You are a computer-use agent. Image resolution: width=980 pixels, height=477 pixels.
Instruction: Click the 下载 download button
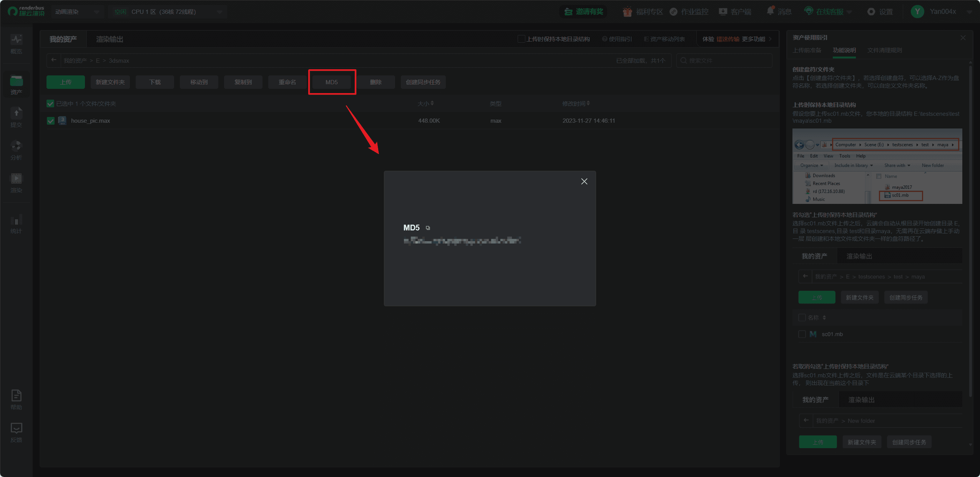[155, 82]
